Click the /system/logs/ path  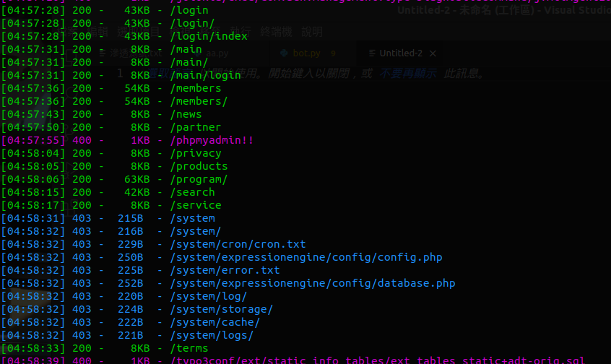point(212,336)
